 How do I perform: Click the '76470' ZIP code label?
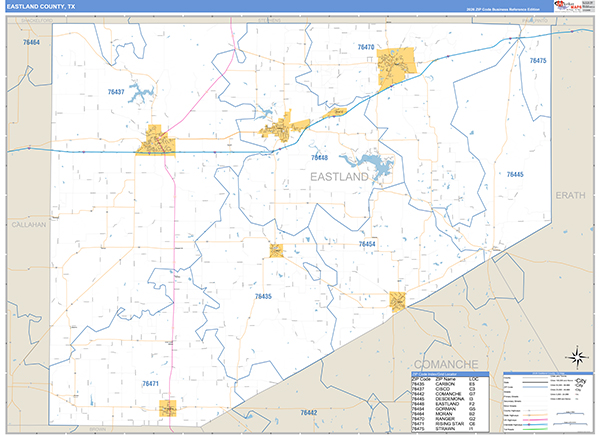366,47
